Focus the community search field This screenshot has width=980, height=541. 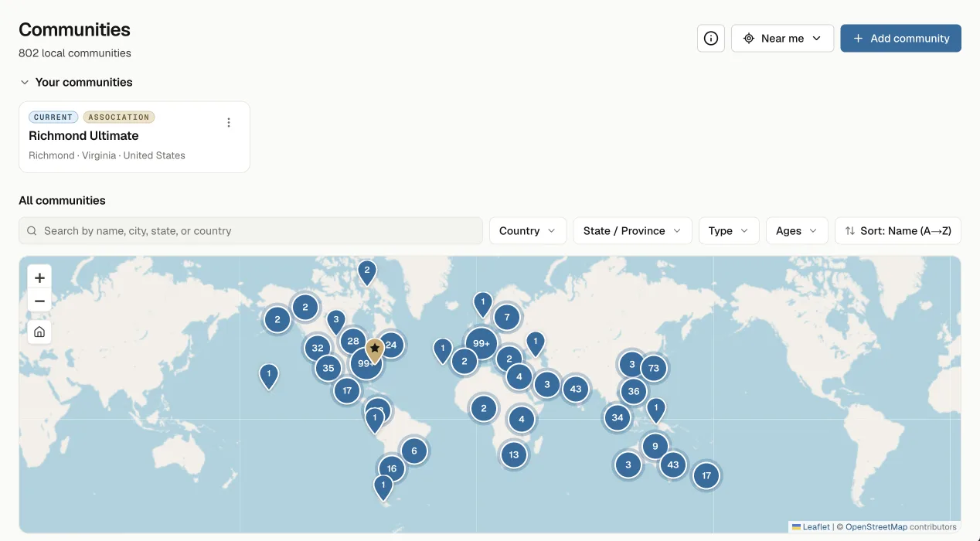coord(251,230)
